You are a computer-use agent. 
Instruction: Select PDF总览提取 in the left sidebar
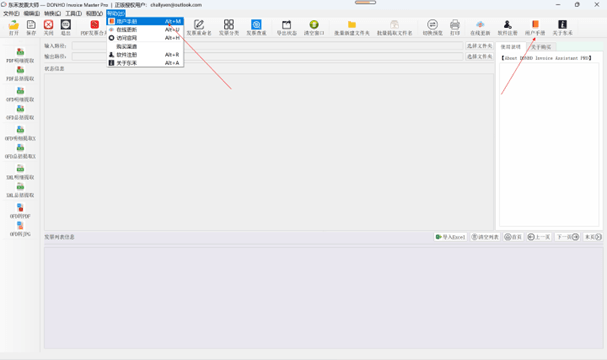tap(20, 74)
